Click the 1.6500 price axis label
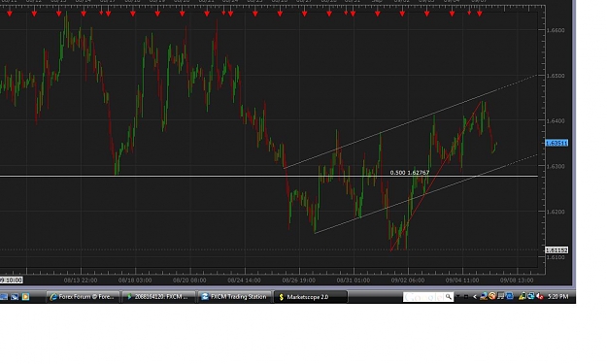 pyautogui.click(x=556, y=76)
